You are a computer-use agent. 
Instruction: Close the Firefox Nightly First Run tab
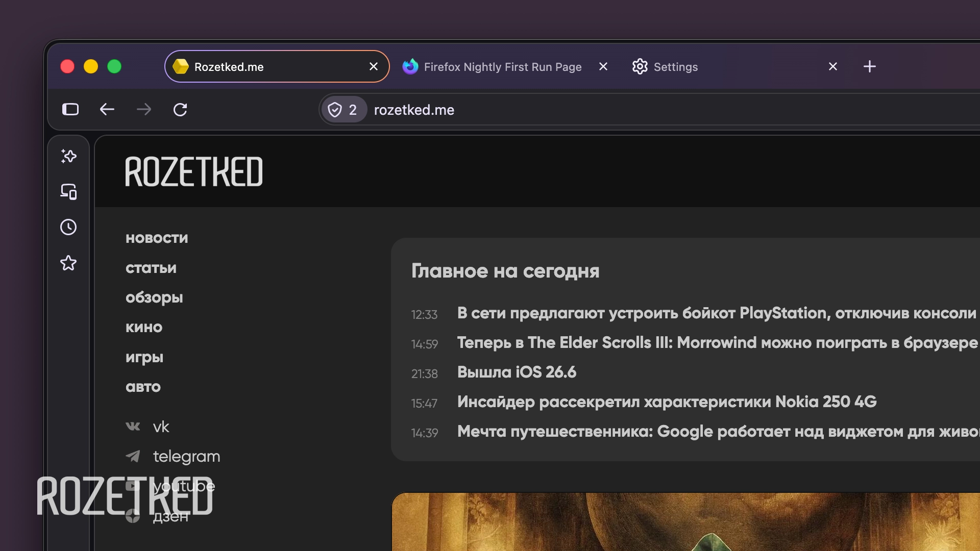(x=603, y=66)
